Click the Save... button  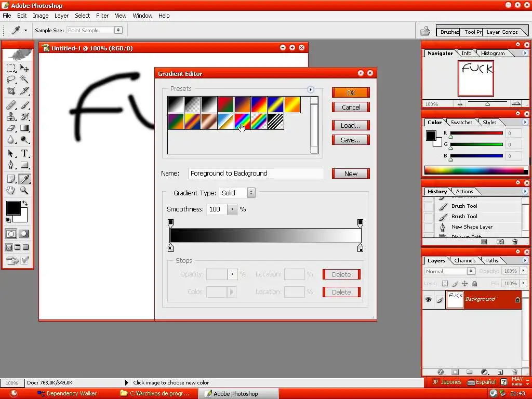(351, 140)
